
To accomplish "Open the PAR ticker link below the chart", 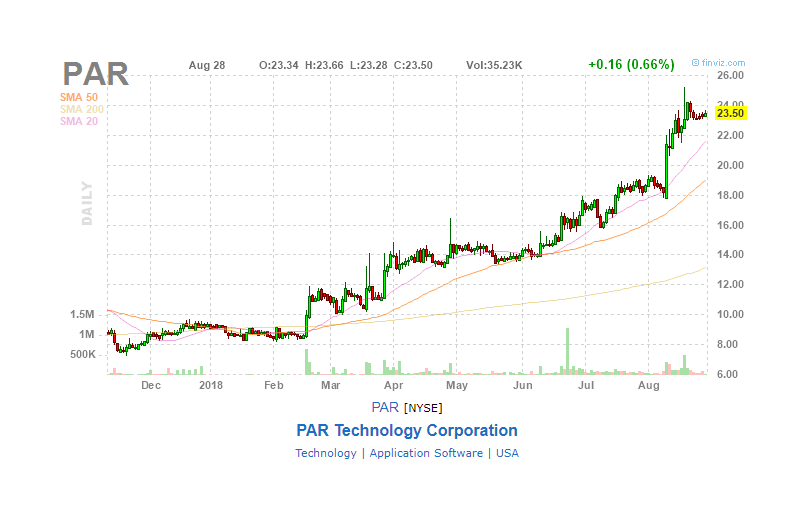I will [385, 407].
